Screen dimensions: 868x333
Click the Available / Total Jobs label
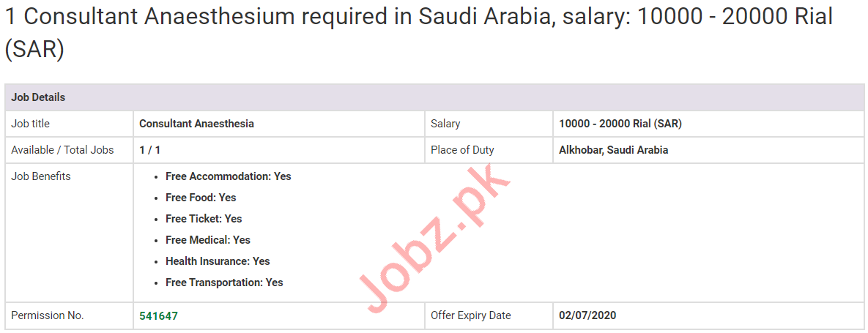(62, 150)
